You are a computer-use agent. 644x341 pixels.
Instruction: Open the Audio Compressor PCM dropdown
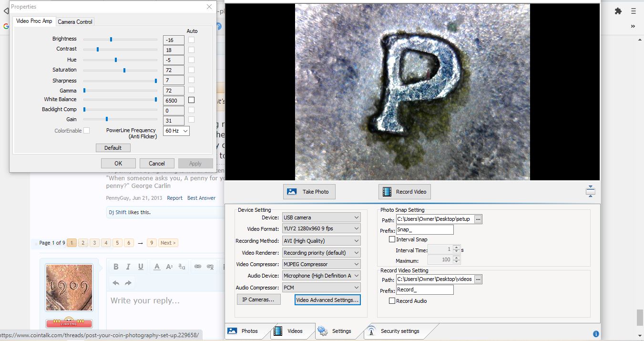[321, 288]
